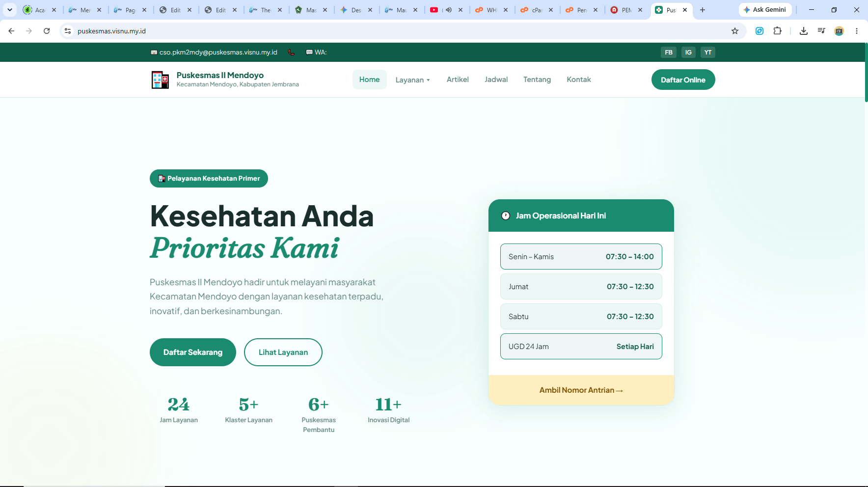Click the address bar URL field
The width and height of the screenshot is (868, 487).
tap(393, 31)
